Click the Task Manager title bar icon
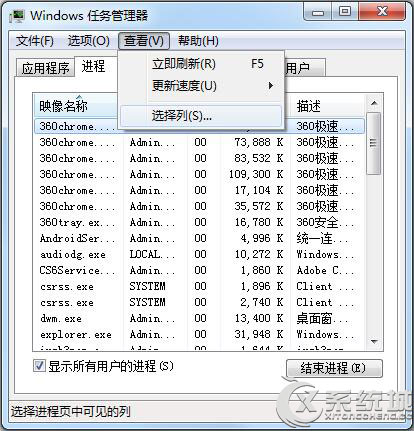The width and height of the screenshot is (414, 431). pos(17,16)
